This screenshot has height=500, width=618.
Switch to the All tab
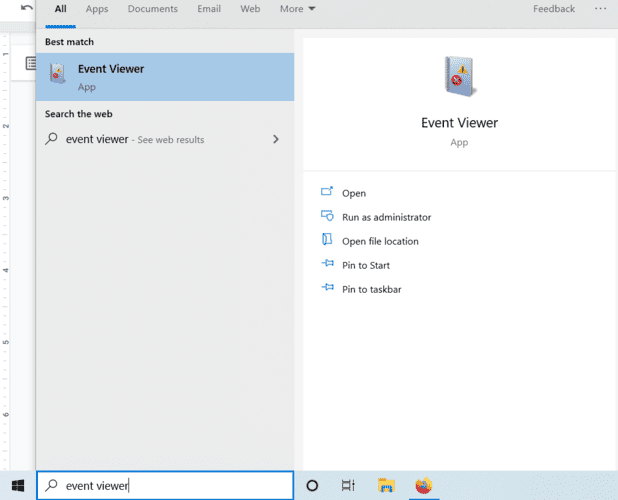[x=60, y=9]
